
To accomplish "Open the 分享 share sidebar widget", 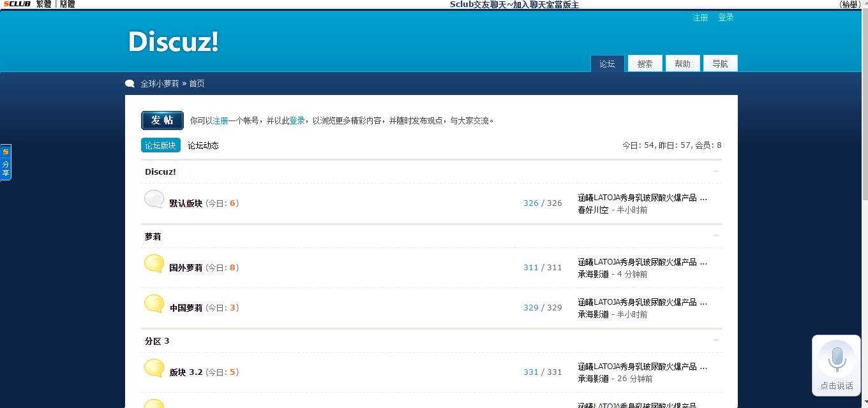I will click(x=6, y=163).
